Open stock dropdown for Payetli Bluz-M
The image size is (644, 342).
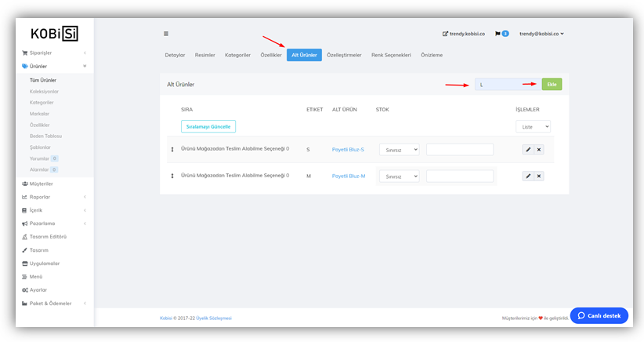(399, 176)
